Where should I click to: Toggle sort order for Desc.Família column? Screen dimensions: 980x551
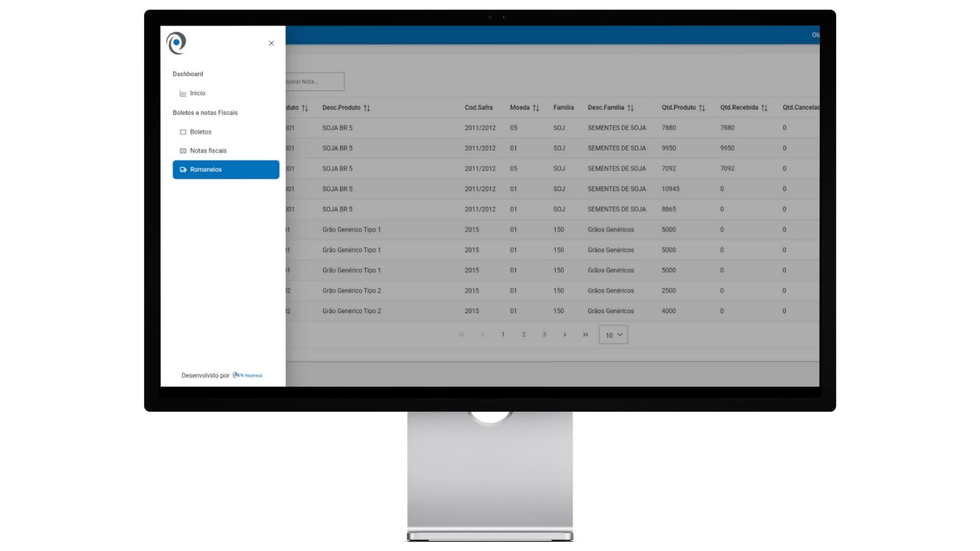(630, 108)
